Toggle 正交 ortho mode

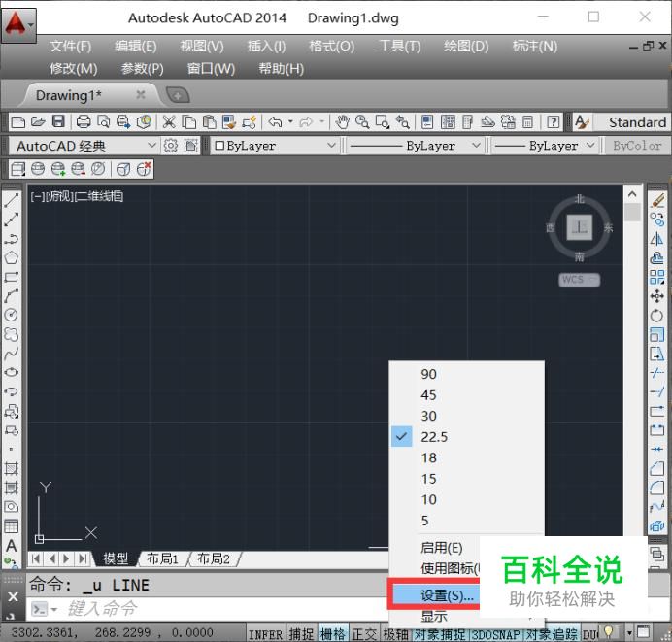364,634
